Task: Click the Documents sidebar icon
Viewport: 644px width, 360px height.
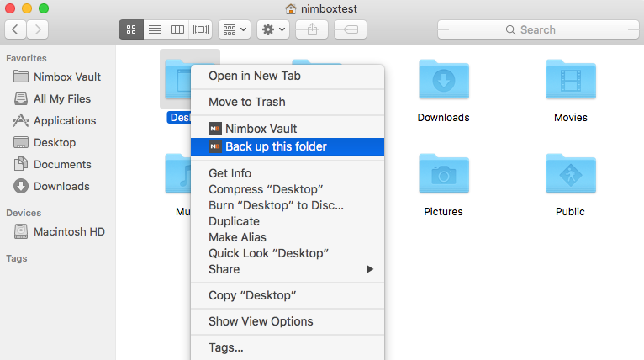Action: pyautogui.click(x=21, y=164)
